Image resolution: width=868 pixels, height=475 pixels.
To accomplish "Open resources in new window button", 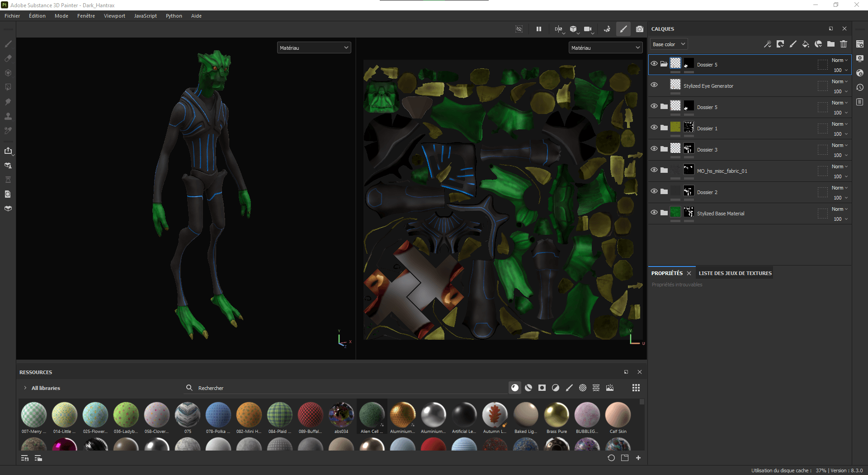I will coord(625,458).
